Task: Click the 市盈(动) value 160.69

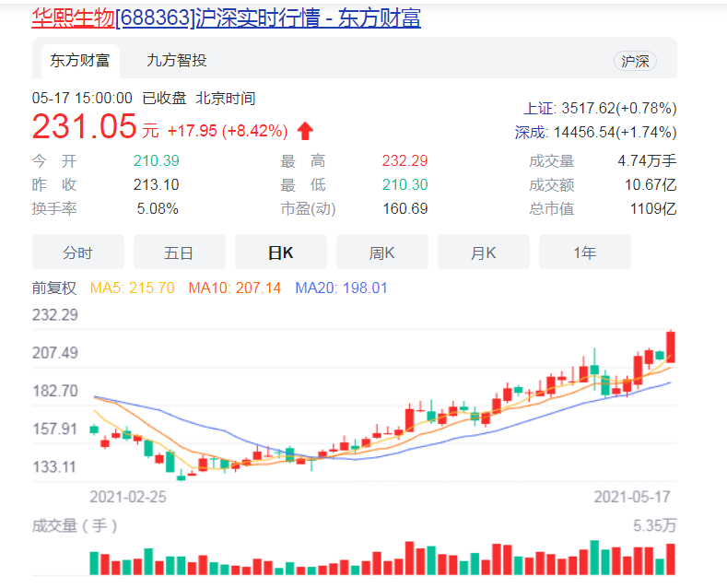Action: pos(405,208)
